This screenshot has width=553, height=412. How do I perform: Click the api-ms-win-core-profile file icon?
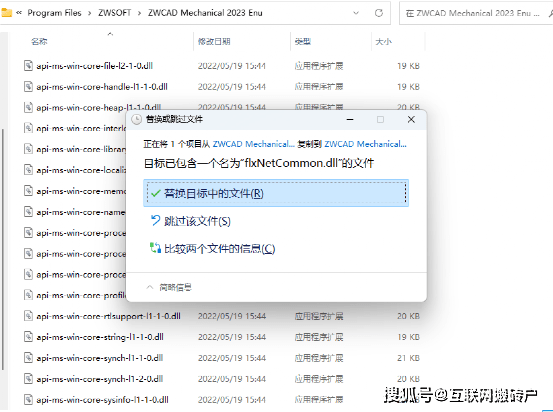click(28, 295)
